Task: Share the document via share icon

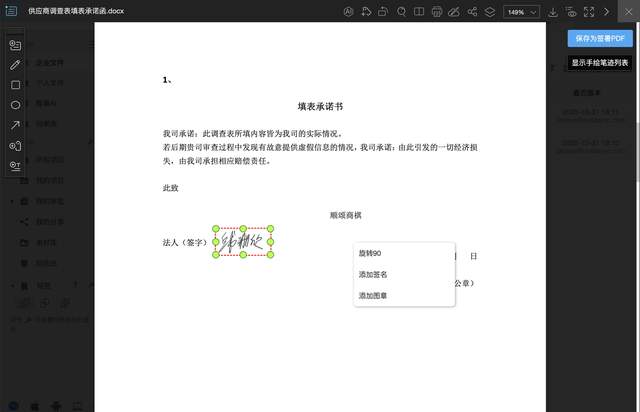Action: (x=472, y=12)
